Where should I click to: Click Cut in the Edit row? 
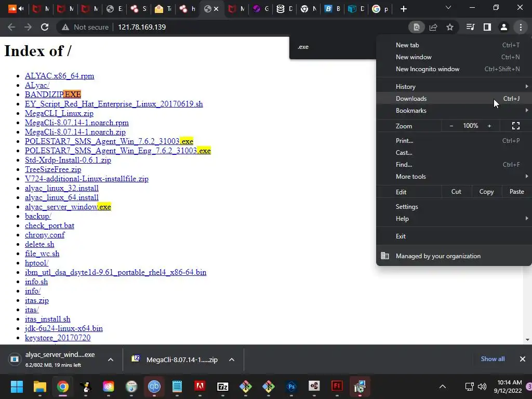tap(456, 192)
